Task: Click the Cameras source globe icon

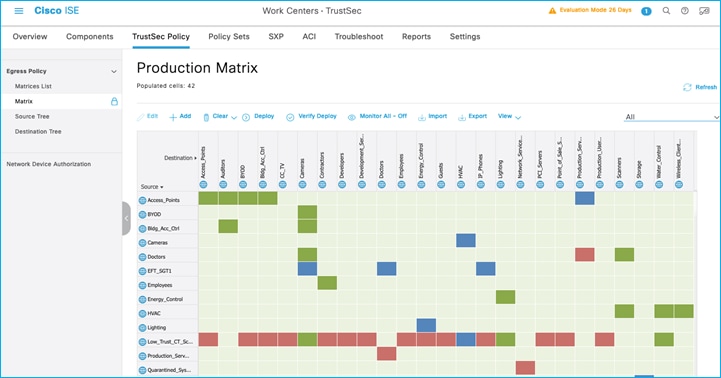Action: [142, 243]
